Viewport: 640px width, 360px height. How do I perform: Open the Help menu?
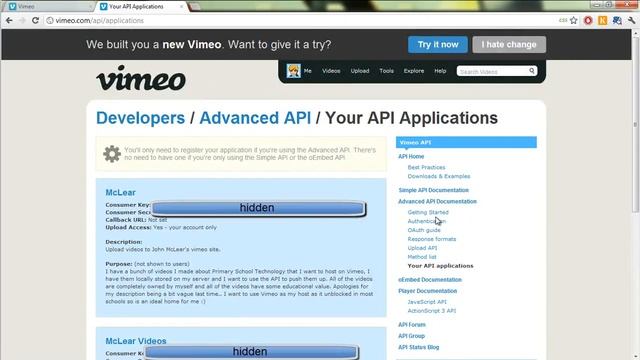pyautogui.click(x=440, y=71)
